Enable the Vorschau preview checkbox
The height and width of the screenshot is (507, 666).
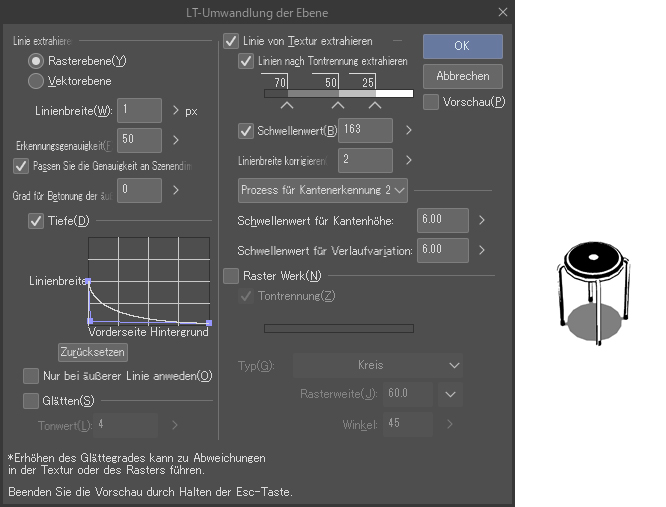[x=432, y=102]
